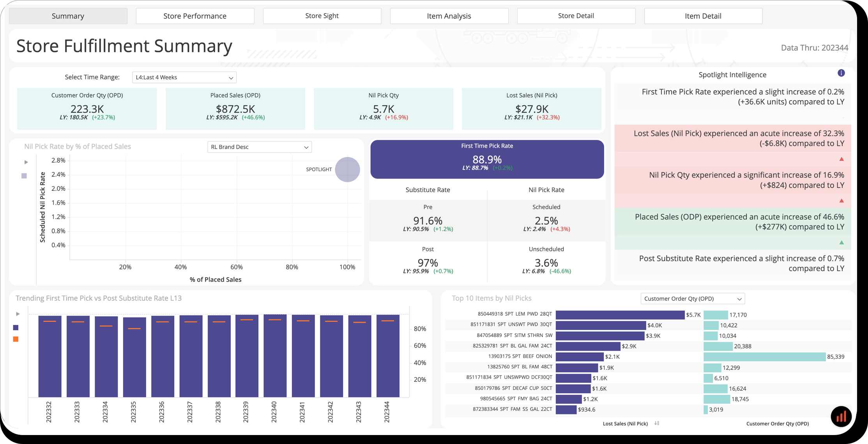Open the Store Sight page
Image resolution: width=868 pixels, height=444 pixels.
coord(322,16)
